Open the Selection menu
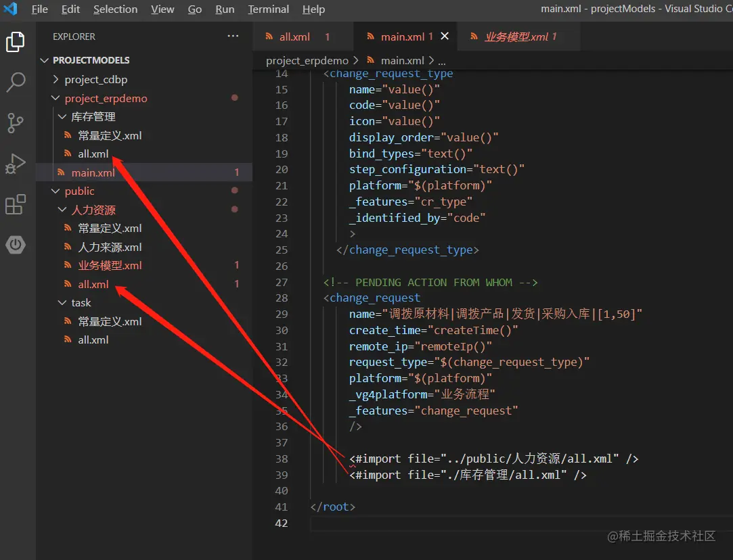This screenshot has height=560, width=733. point(115,9)
